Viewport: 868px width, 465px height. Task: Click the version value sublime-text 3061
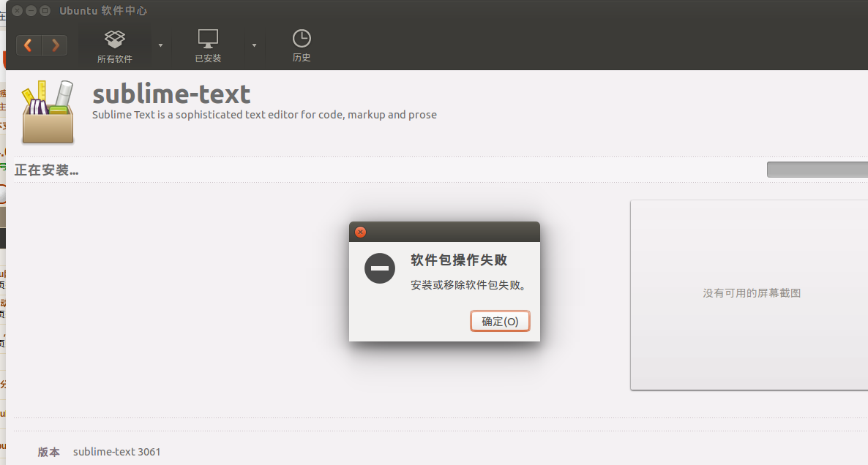[117, 452]
